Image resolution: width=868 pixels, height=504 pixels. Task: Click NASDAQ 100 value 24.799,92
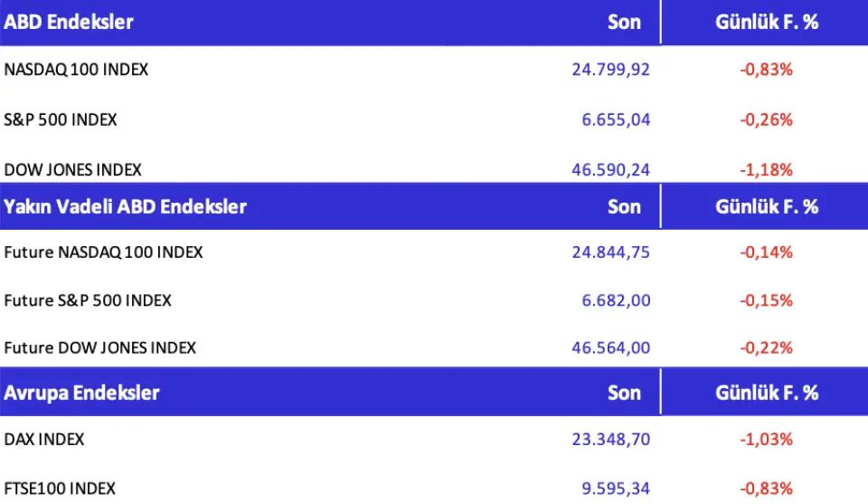610,69
